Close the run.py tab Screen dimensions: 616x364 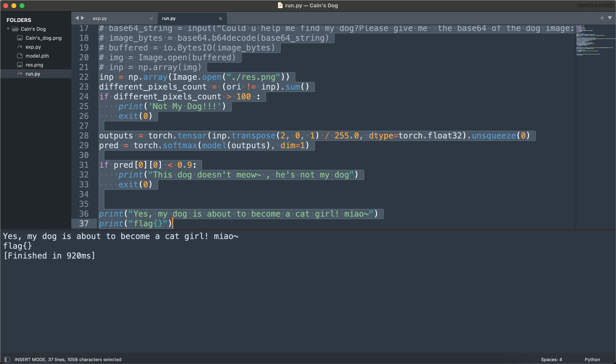click(221, 19)
